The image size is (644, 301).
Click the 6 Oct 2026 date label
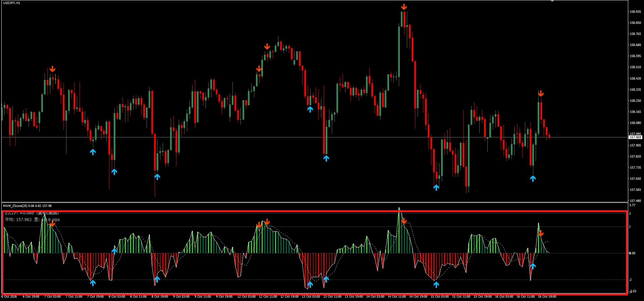click(x=9, y=297)
